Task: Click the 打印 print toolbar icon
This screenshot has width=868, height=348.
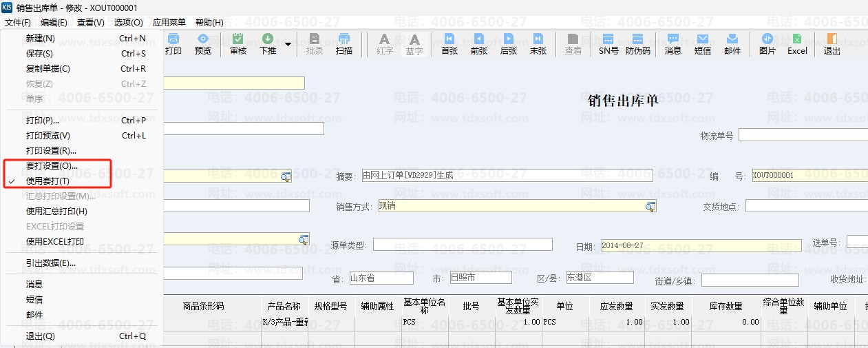Action: coord(173,44)
